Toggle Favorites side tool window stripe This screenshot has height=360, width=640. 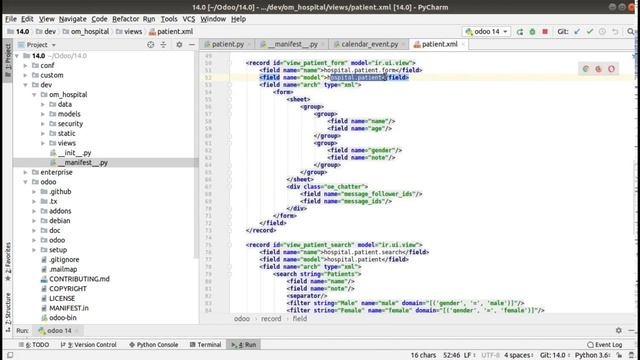[8, 262]
